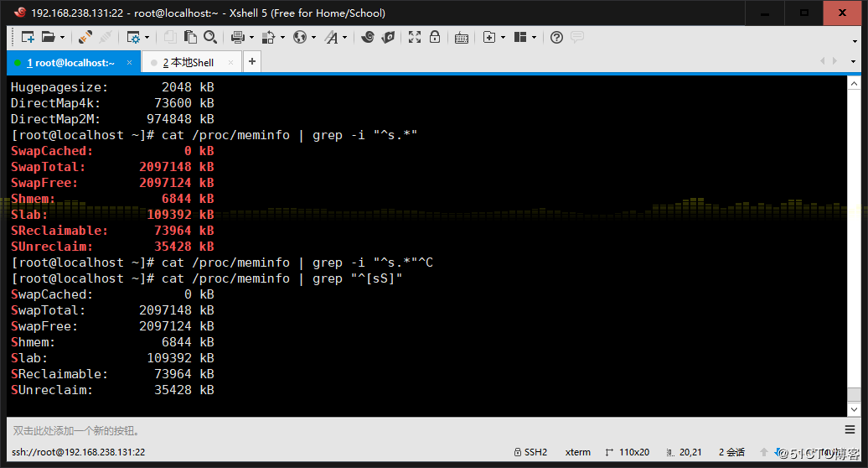Click the New Session icon in toolbar
The image size is (868, 468).
click(x=28, y=37)
